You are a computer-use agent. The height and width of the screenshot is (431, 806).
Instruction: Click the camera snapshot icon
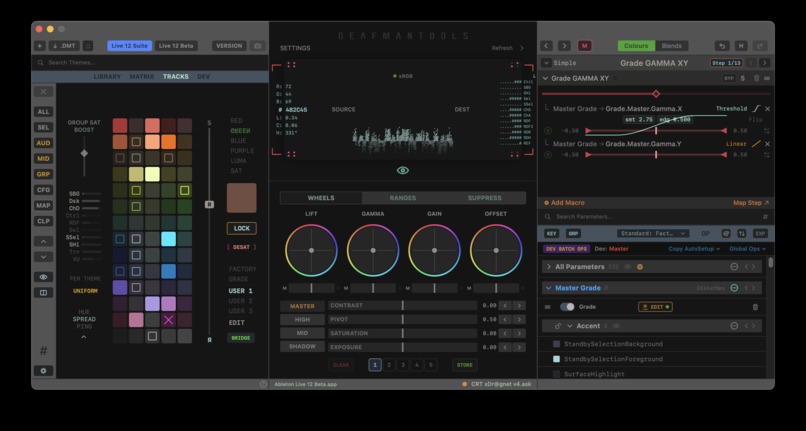tap(258, 46)
